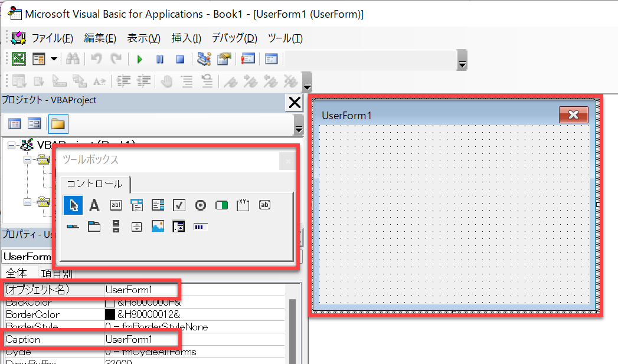Open the ツール menu
Image resolution: width=618 pixels, height=364 pixels.
click(x=285, y=38)
